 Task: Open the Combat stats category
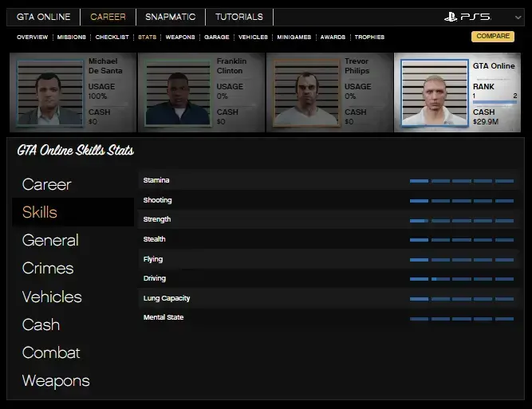pyautogui.click(x=51, y=352)
